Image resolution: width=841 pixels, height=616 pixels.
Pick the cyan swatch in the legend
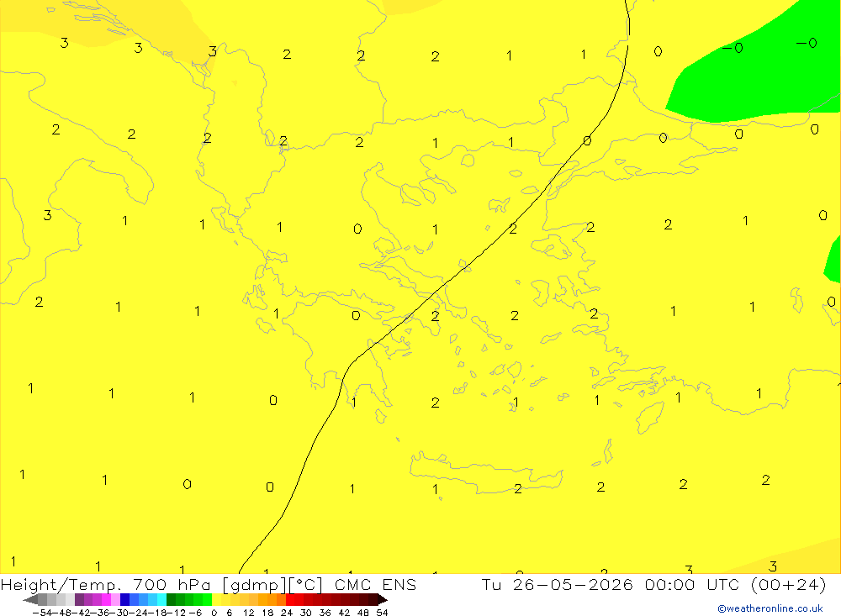(x=161, y=599)
